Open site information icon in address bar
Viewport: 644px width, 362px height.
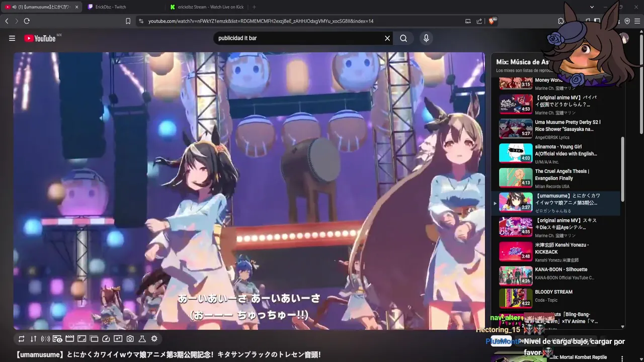141,21
